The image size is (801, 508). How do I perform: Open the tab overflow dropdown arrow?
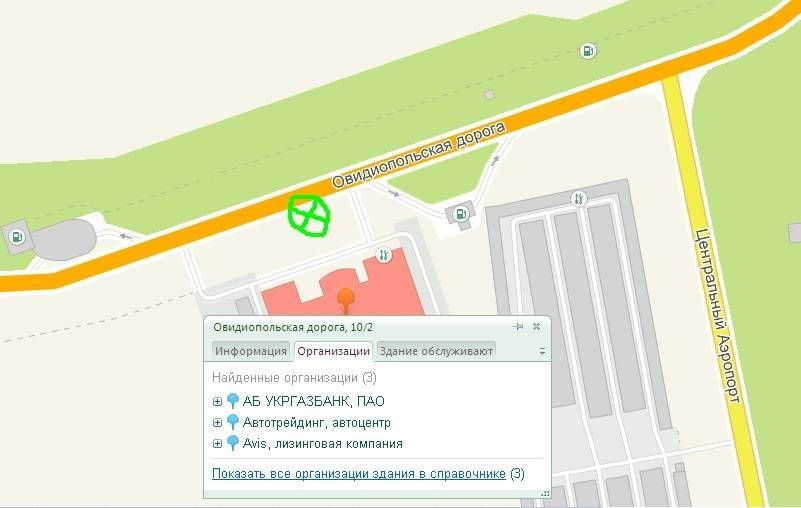542,352
